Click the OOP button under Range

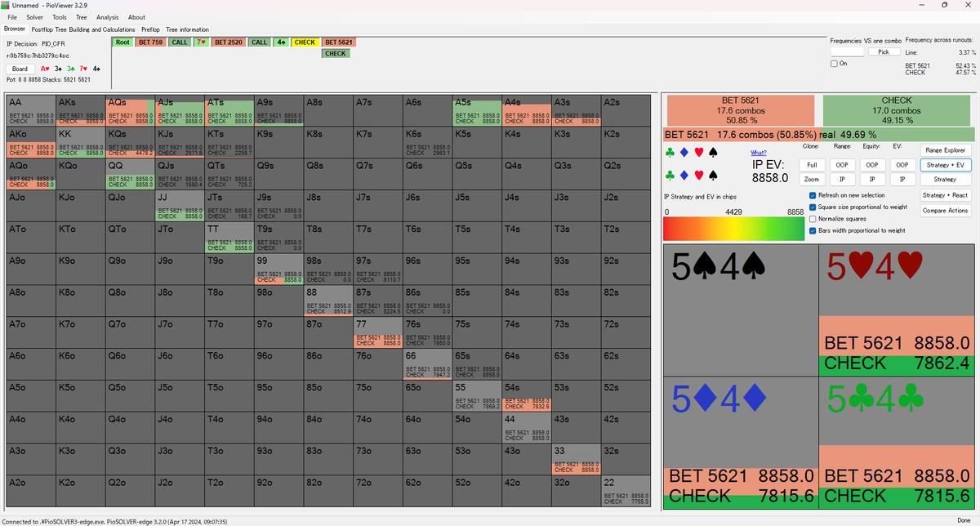click(842, 165)
